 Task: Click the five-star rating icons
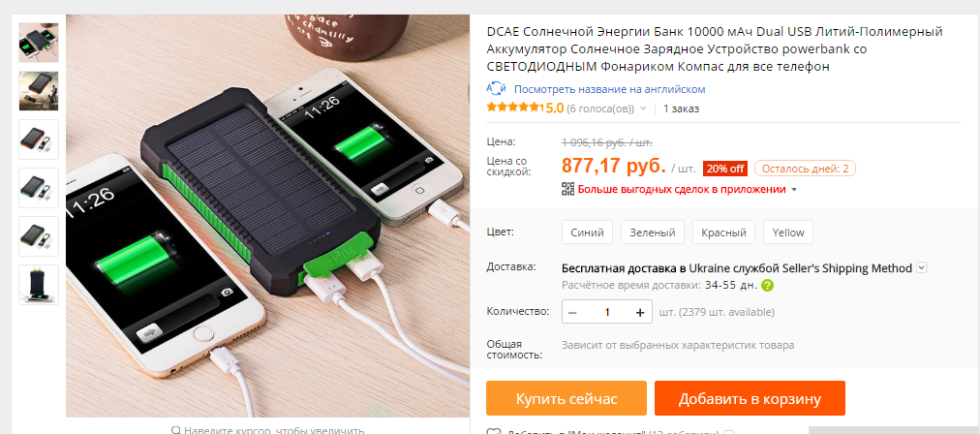click(512, 108)
